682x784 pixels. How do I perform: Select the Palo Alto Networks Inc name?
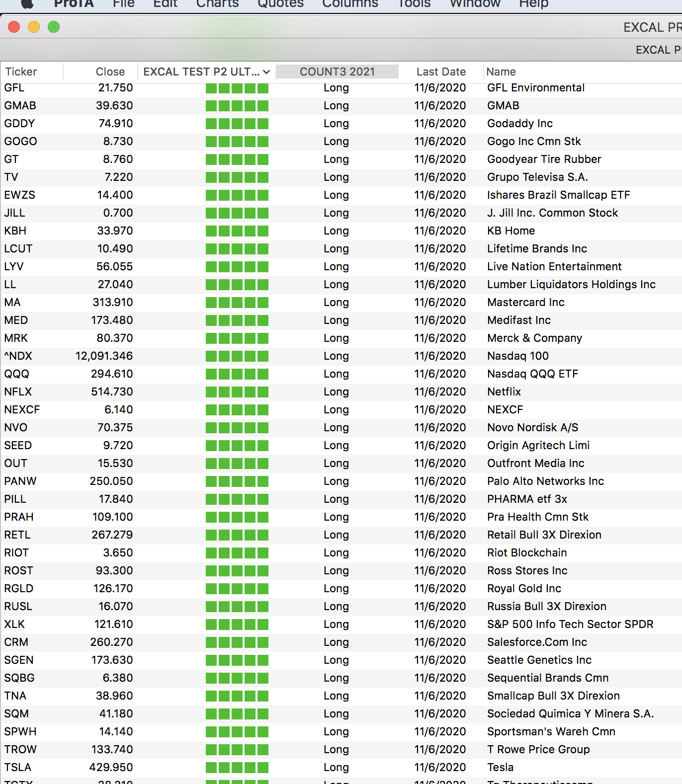(545, 481)
